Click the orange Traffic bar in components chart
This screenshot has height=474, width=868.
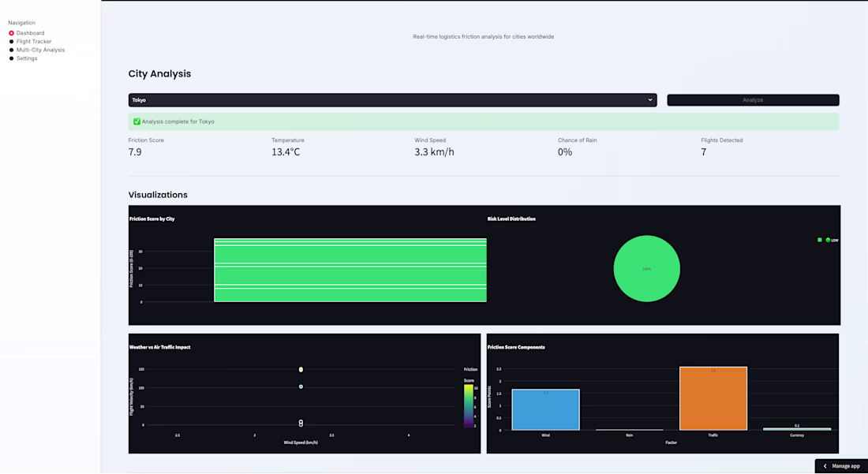tap(713, 398)
